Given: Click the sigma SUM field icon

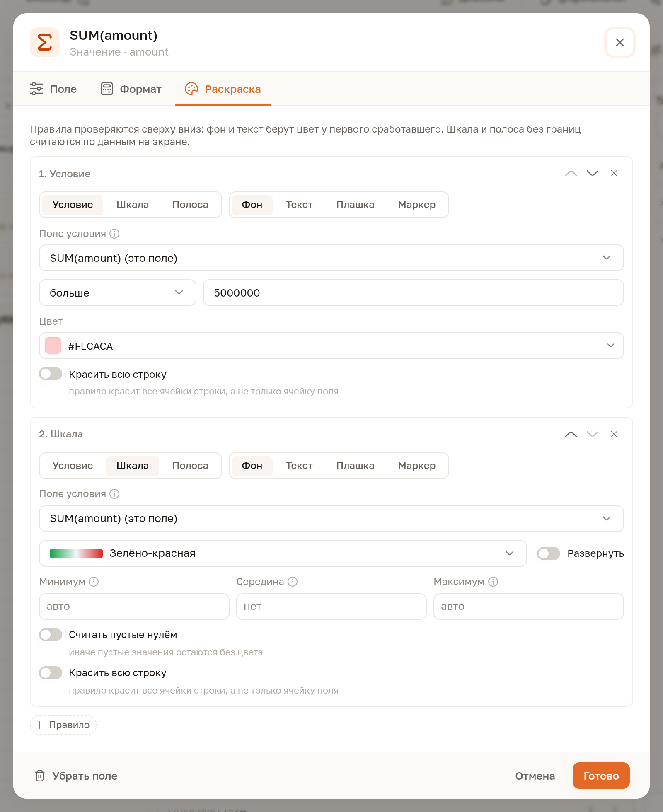Looking at the screenshot, I should coord(45,42).
